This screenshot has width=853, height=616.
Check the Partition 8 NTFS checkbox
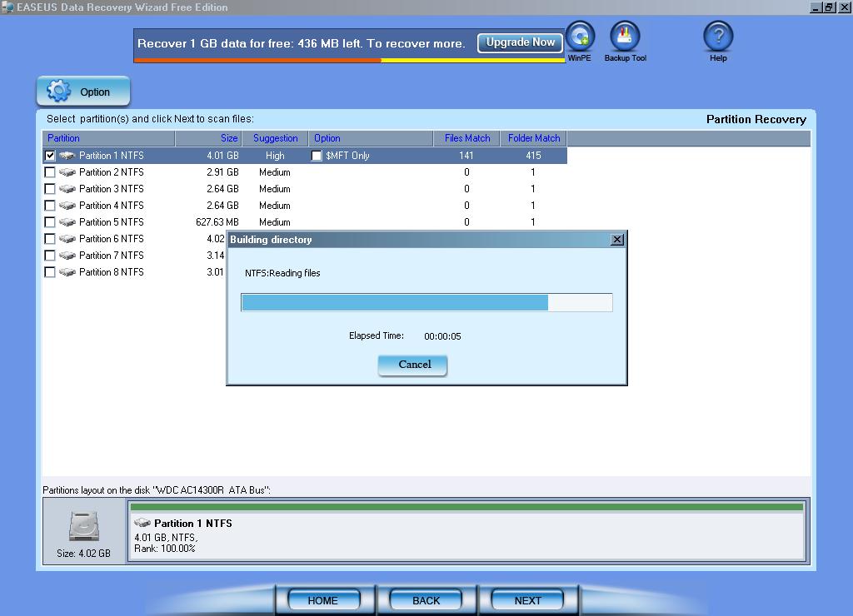50,272
